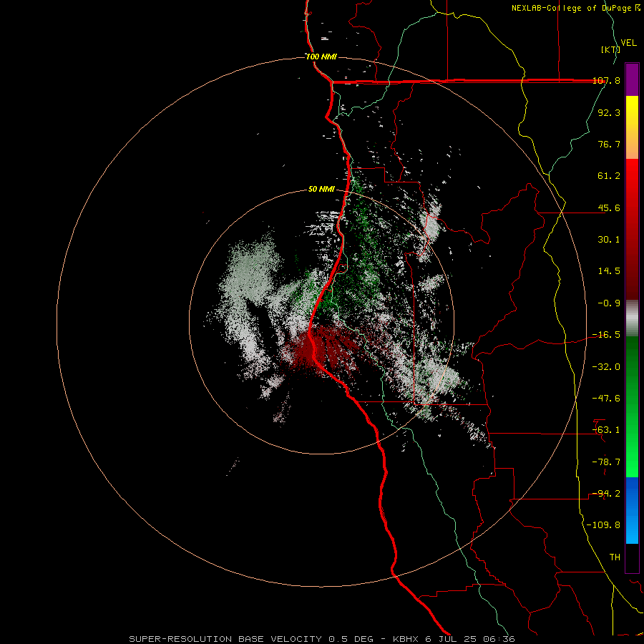
Task: Click the 45.6 legend value
Action: [x=609, y=208]
